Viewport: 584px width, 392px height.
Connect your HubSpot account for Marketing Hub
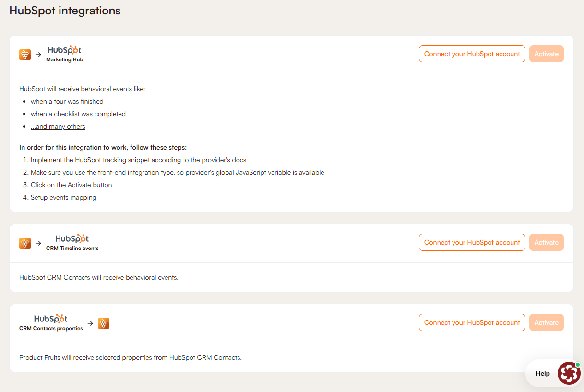[472, 54]
